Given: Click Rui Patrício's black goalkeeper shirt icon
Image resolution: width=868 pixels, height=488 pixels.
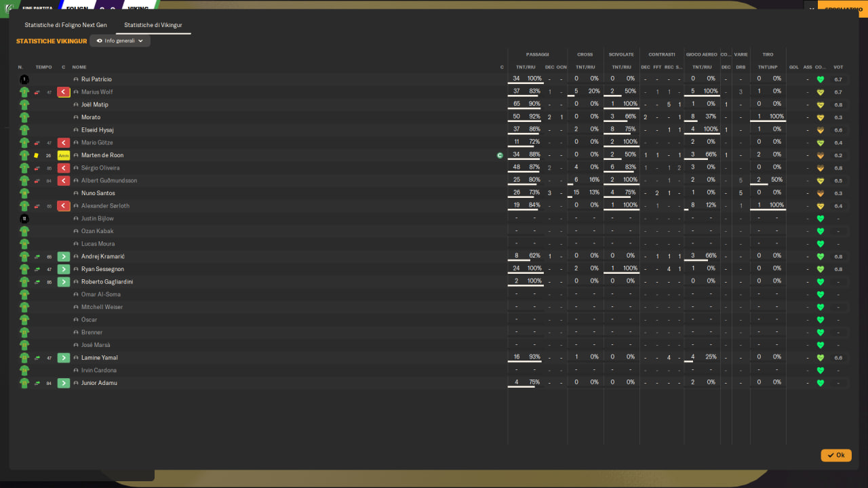Looking at the screenshot, I should coord(24,79).
